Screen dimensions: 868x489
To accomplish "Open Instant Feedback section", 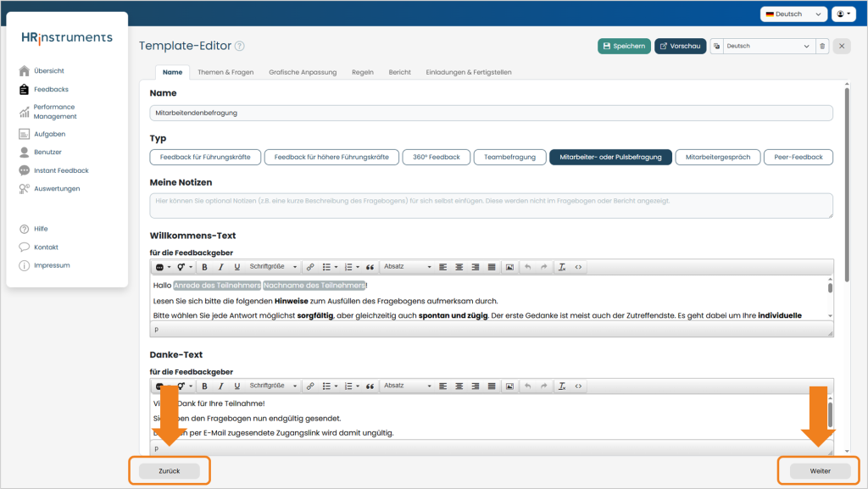I will tap(53, 170).
